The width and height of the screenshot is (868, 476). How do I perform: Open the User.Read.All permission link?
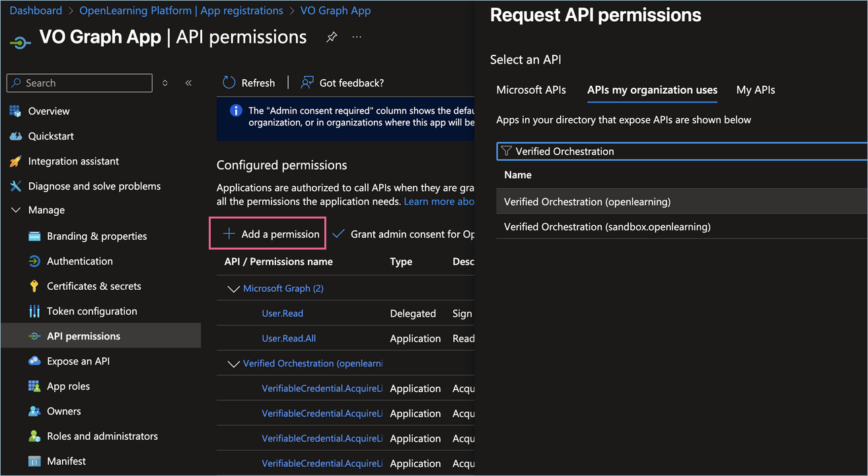(289, 338)
